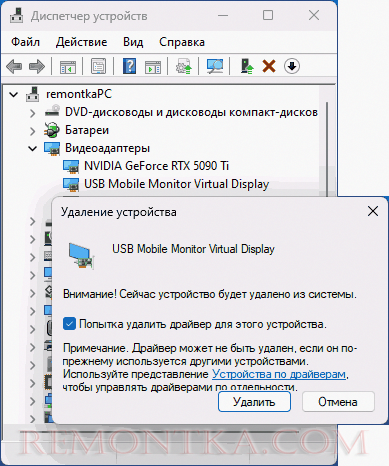Expand the Батареи category chevron
Screen dimensions: 389x466
[x=32, y=131]
